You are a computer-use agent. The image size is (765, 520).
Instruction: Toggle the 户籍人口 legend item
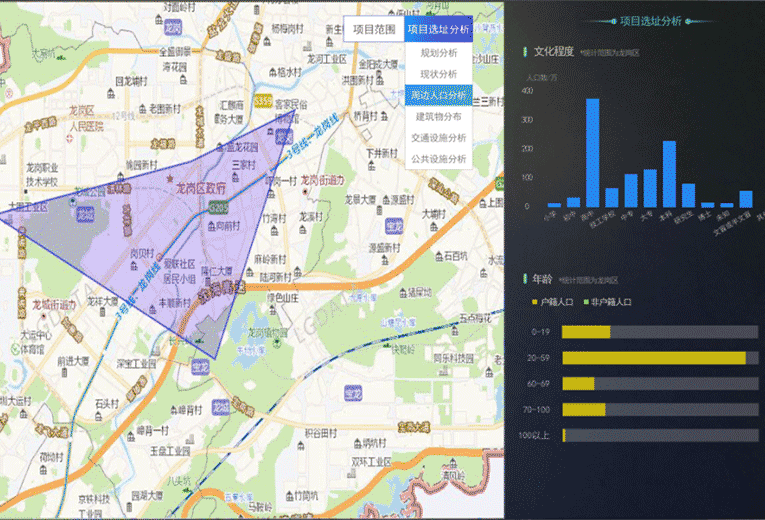(552, 301)
